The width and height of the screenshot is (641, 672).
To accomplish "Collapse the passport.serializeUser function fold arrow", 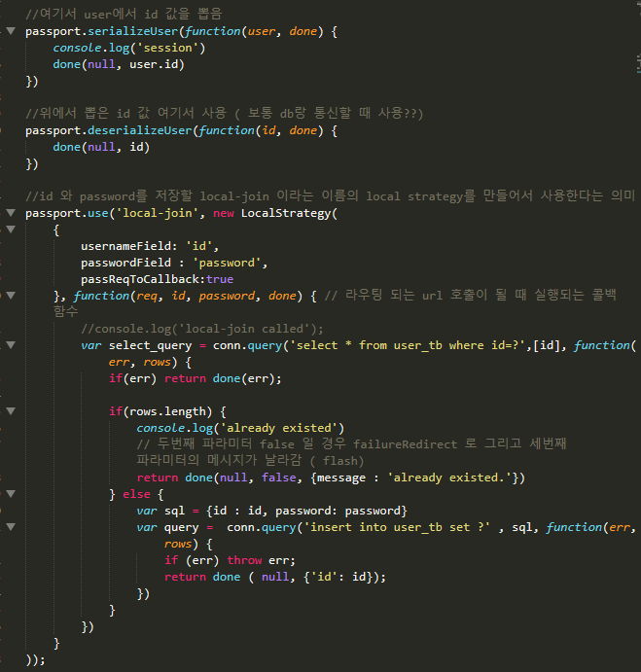I will (x=11, y=31).
